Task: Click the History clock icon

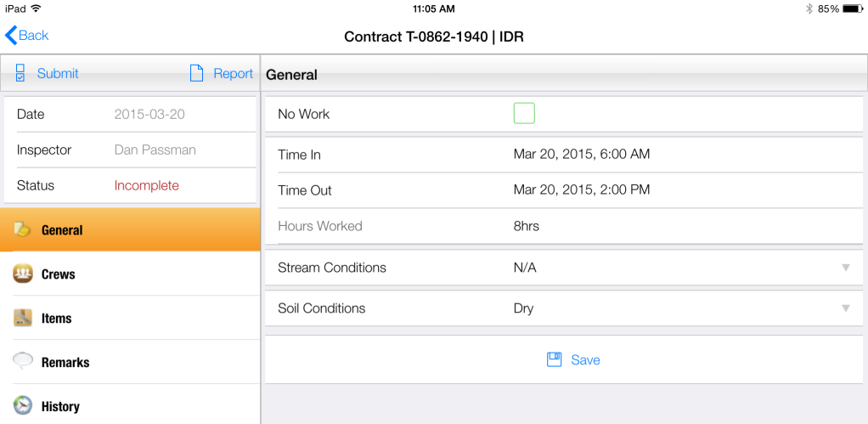Action: (23, 406)
